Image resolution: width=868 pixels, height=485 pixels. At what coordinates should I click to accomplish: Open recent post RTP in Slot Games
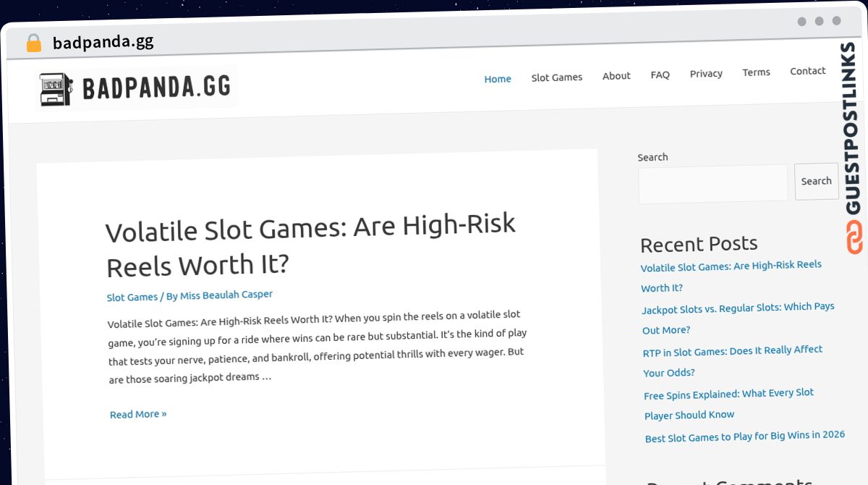pyautogui.click(x=733, y=360)
